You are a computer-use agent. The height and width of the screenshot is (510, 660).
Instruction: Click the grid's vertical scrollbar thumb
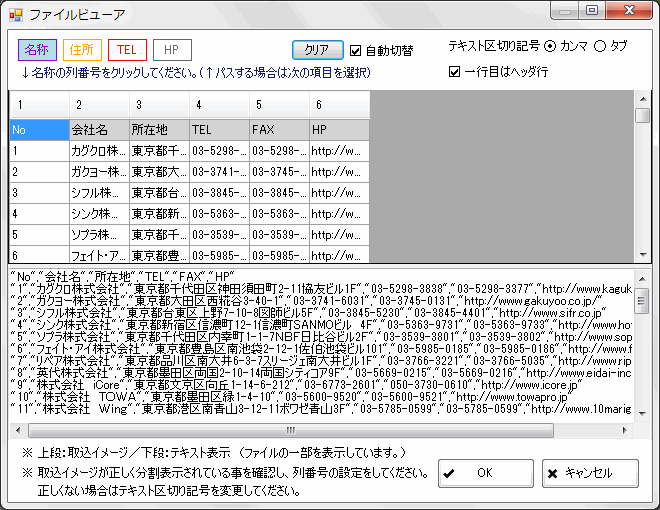coord(642,115)
